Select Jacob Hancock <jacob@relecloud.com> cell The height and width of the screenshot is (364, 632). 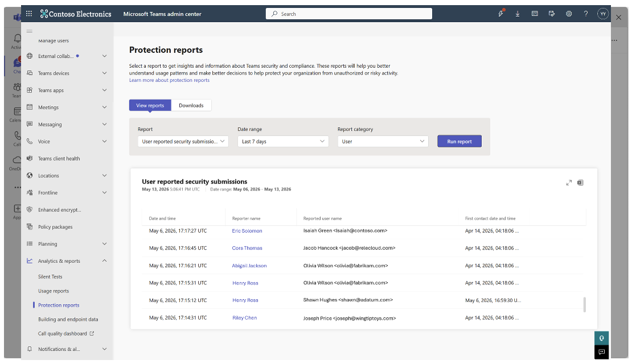click(349, 248)
